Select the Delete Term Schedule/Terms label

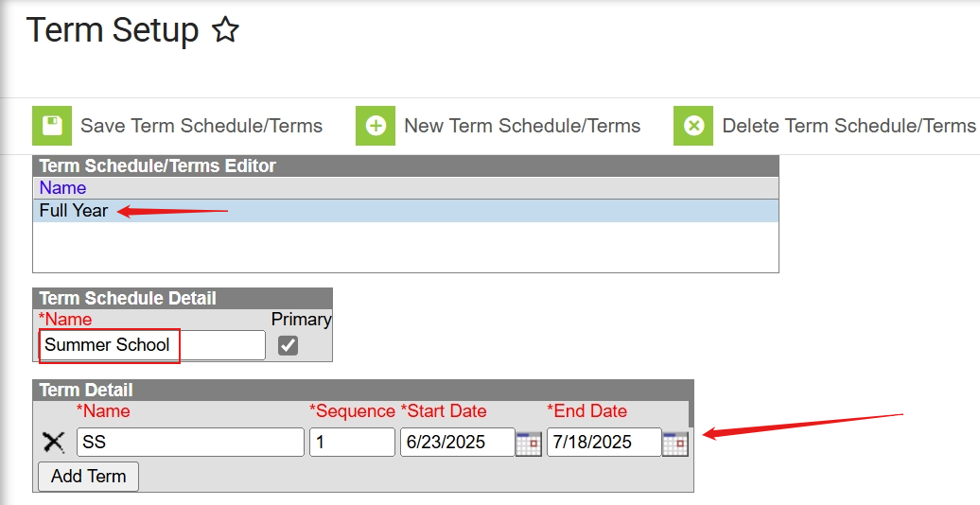coord(849,126)
